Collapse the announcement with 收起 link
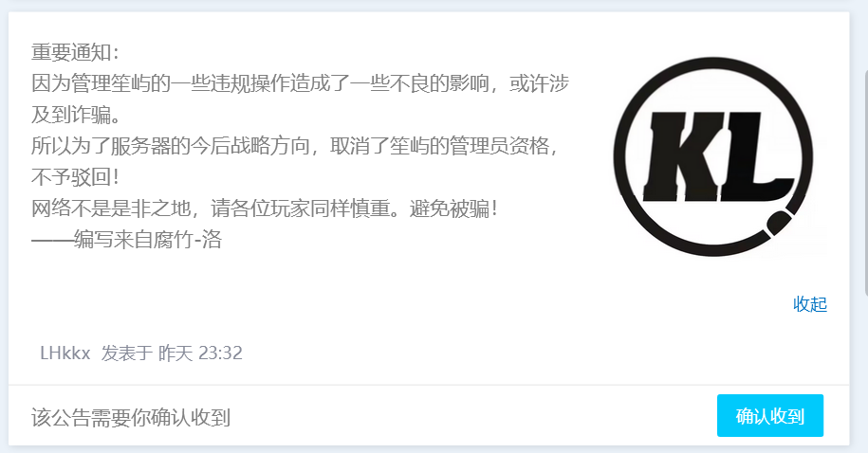 pyautogui.click(x=810, y=303)
